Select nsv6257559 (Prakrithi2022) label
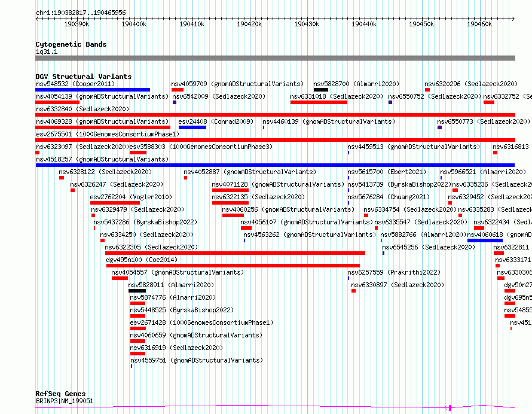Image resolution: width=532 pixels, height=414 pixels. [394, 272]
